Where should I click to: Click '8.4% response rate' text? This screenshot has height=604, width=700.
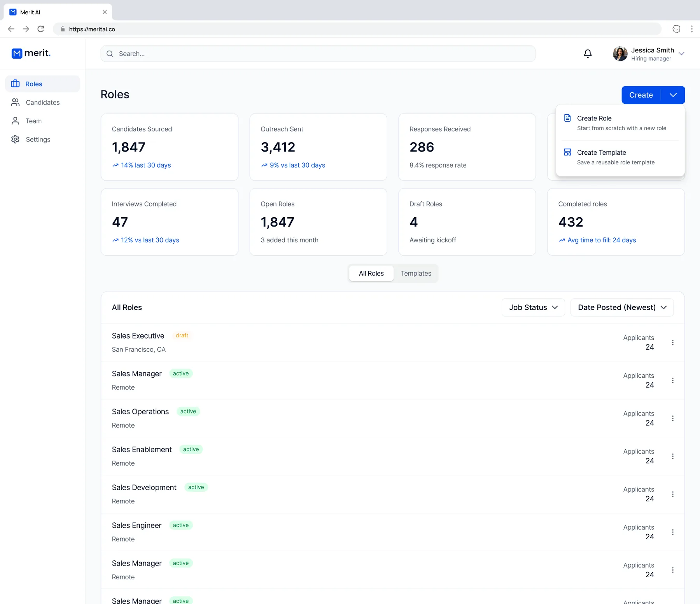(438, 165)
